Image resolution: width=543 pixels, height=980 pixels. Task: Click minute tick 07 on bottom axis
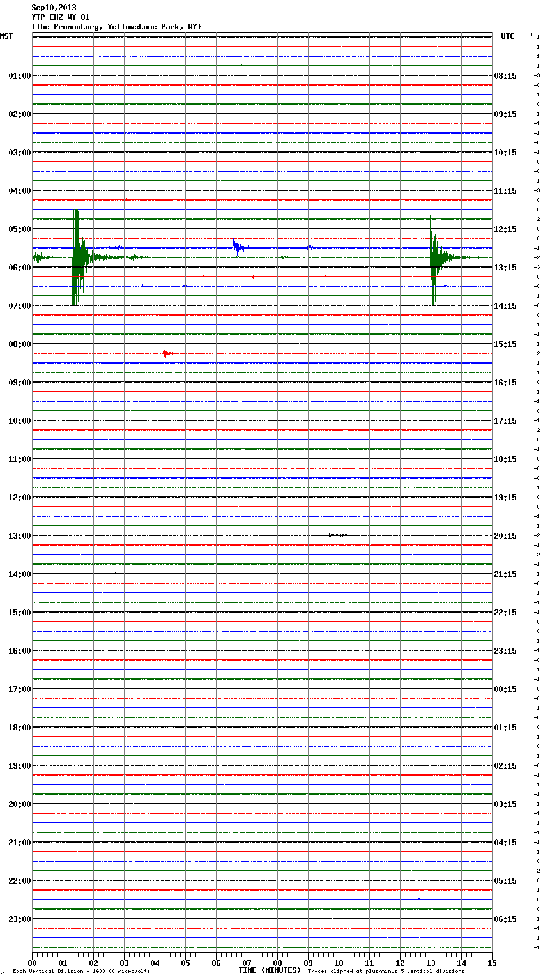pos(247,963)
